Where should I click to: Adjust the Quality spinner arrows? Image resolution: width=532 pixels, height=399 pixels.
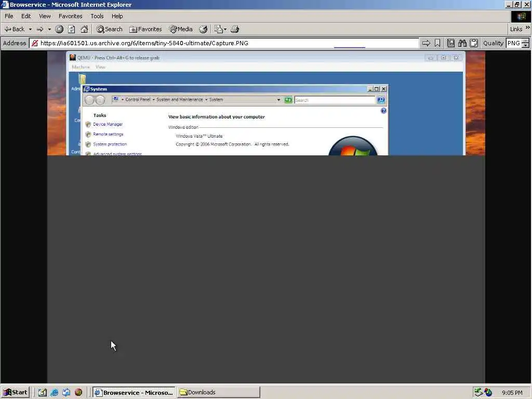(526, 43)
